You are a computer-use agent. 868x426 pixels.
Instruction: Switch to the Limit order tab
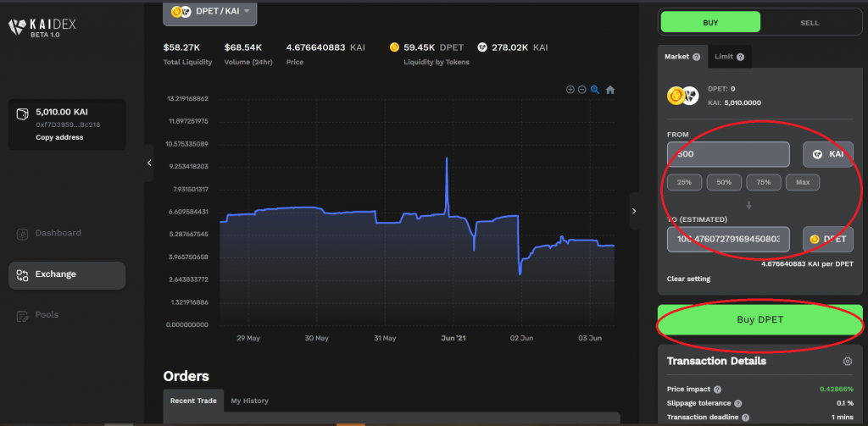click(x=729, y=57)
